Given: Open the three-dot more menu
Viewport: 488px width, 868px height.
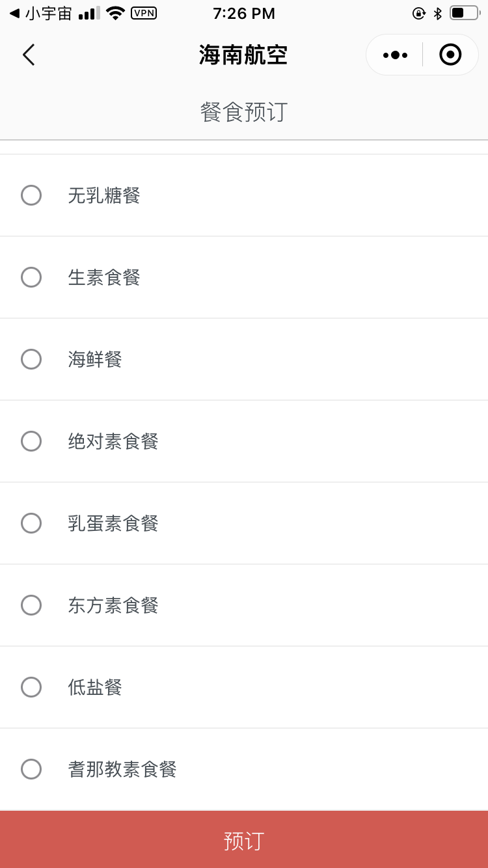Looking at the screenshot, I should (x=395, y=55).
